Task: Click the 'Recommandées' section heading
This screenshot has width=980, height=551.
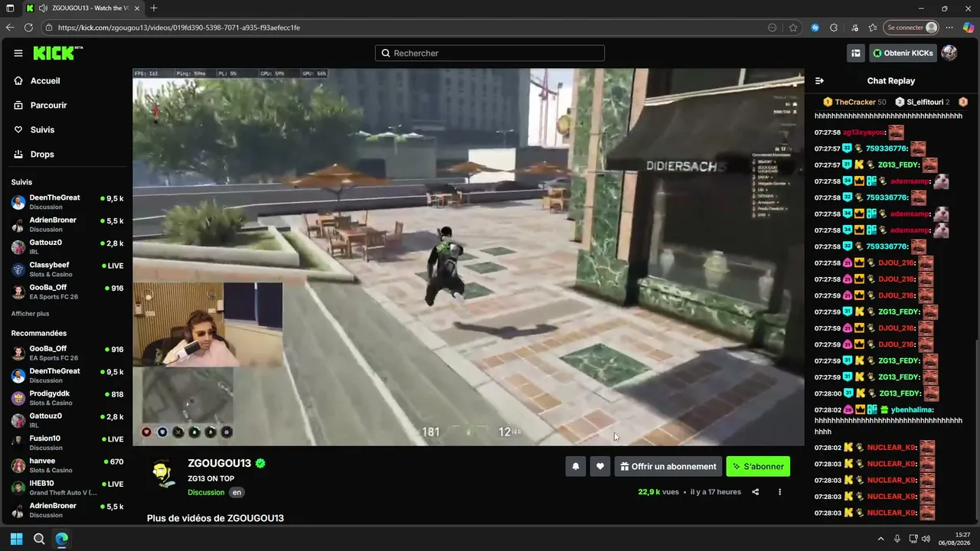Action: (x=39, y=334)
